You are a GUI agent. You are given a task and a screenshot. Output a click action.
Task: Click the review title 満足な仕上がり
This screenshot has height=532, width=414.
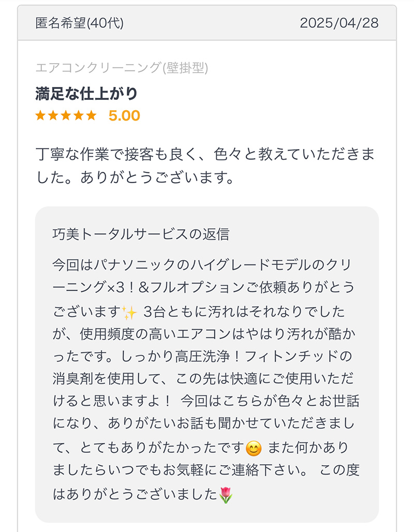[86, 94]
